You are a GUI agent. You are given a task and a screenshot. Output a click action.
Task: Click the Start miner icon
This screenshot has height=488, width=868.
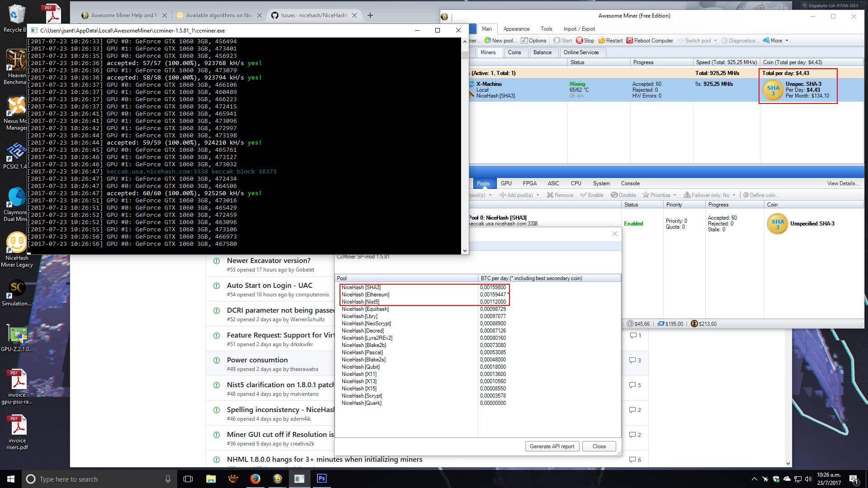pyautogui.click(x=557, y=41)
